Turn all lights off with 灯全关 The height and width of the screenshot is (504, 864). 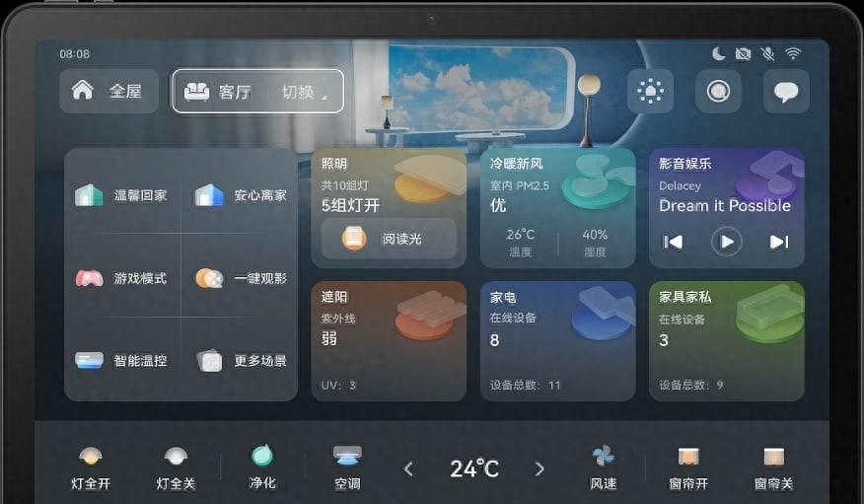click(x=176, y=468)
